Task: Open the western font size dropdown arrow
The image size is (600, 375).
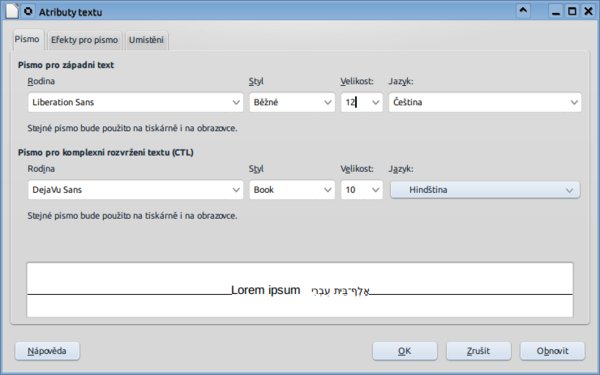Action: tap(376, 102)
